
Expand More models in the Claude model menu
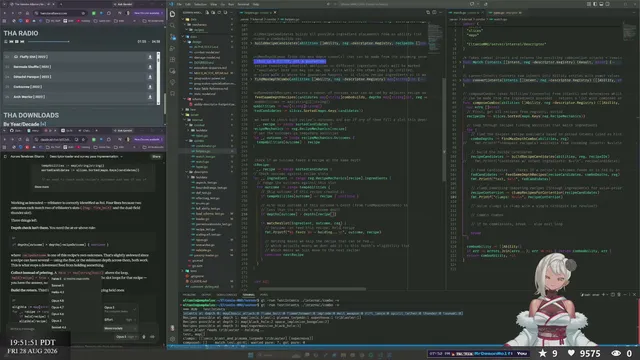pyautogui.click(x=120, y=328)
